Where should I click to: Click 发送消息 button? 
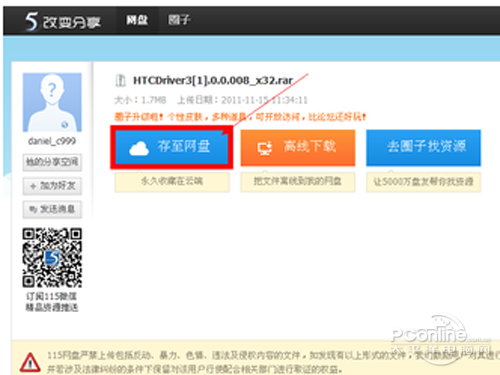click(x=52, y=209)
